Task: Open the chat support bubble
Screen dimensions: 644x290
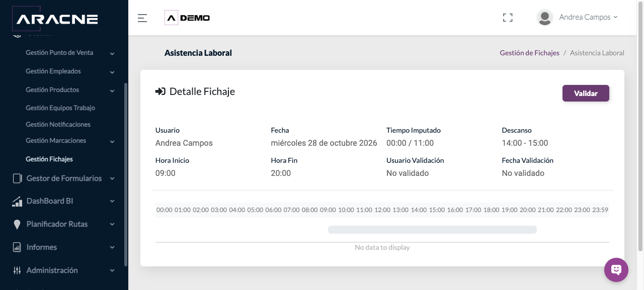Action: point(616,270)
